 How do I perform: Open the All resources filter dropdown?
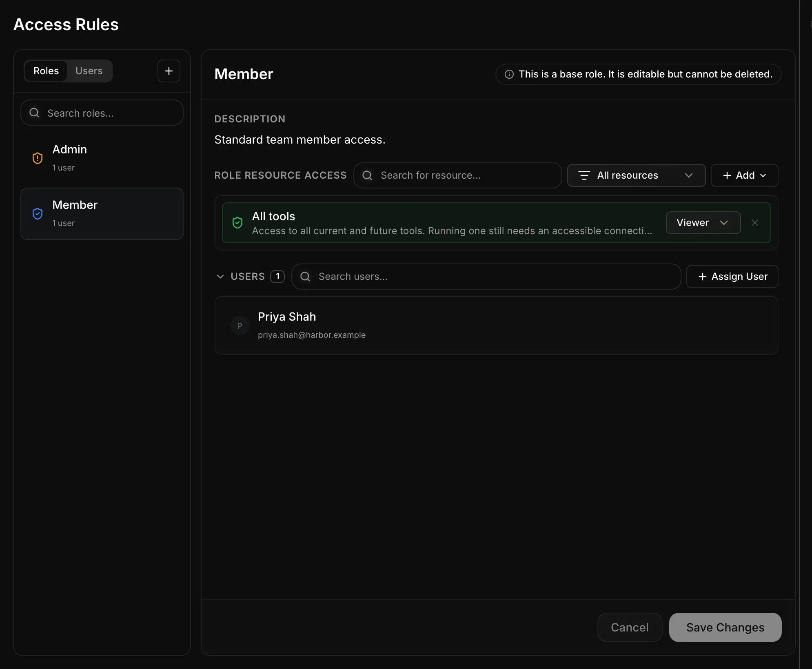click(x=636, y=175)
